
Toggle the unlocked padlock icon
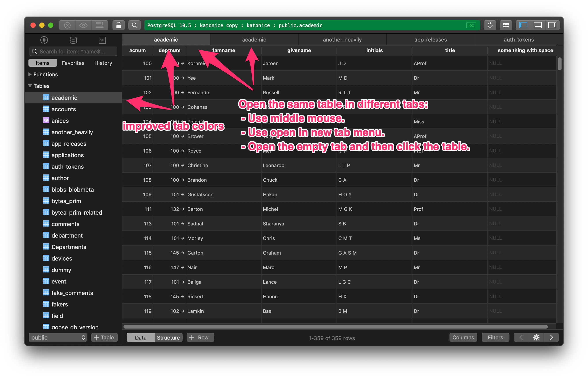coord(119,25)
